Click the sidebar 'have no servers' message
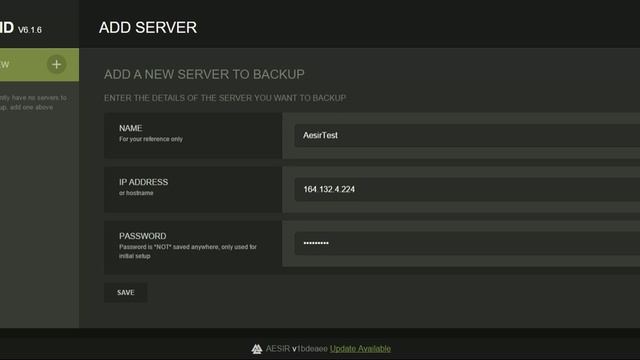Screen dimensions: 640x360 click(33, 102)
